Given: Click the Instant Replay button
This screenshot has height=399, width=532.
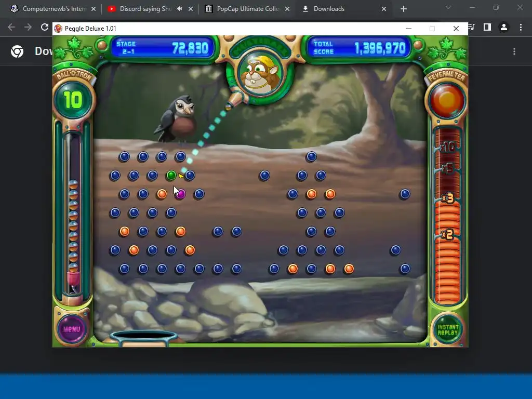Looking at the screenshot, I should point(447,329).
